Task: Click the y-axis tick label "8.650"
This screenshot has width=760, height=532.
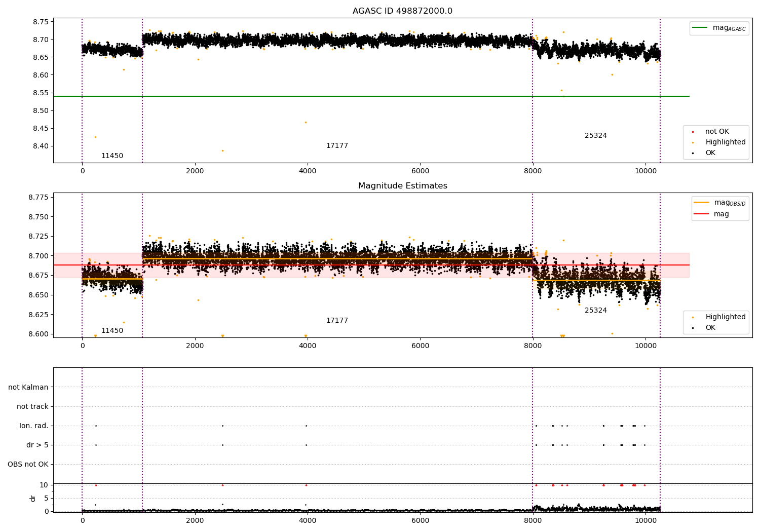Action: pos(39,295)
